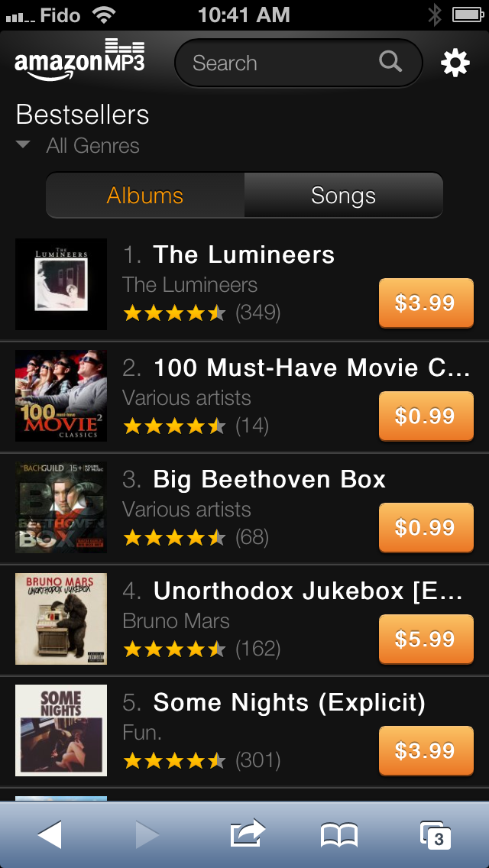Switch to the Songs tab
The image size is (489, 868).
pos(343,196)
